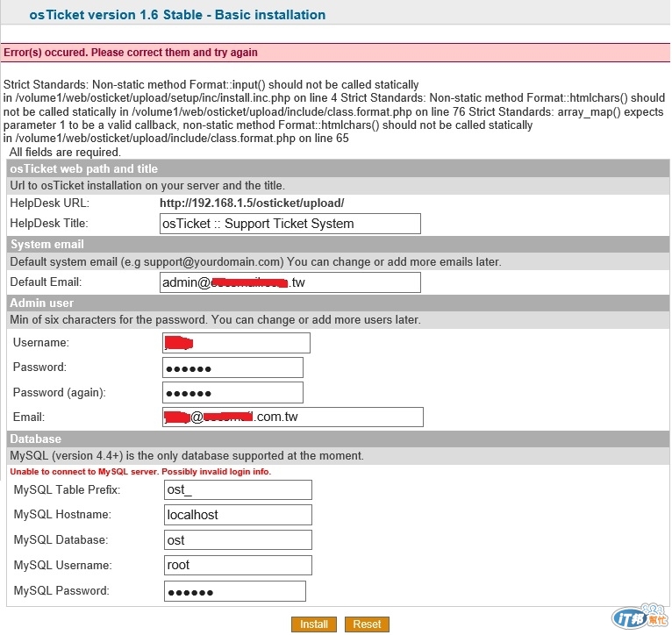Click 'osTicket web path and title' header
The image size is (672, 635).
(x=84, y=168)
